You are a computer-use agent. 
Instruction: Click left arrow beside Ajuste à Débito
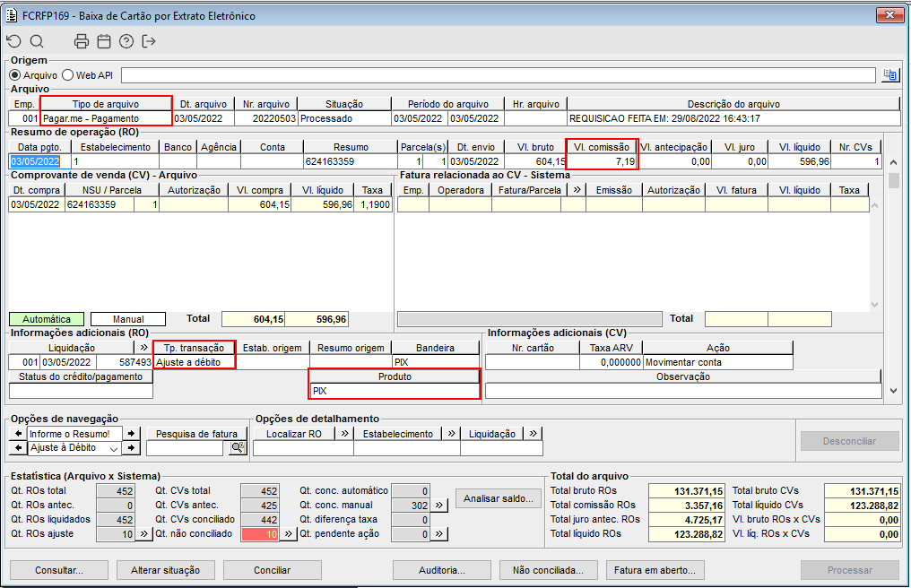point(19,448)
